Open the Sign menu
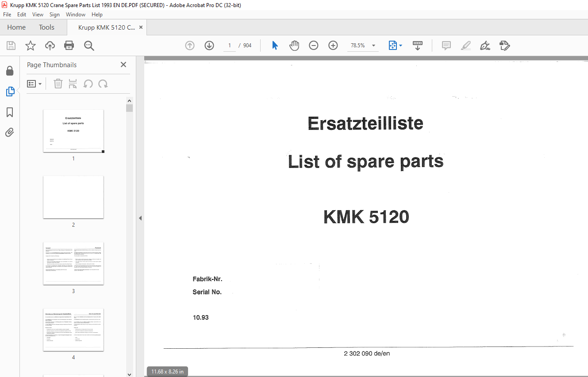 coord(54,15)
